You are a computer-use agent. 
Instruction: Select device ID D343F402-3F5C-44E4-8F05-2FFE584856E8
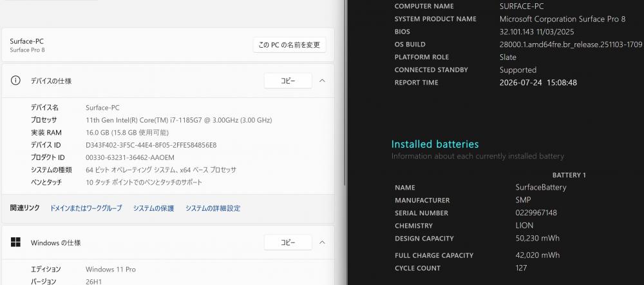pos(151,145)
